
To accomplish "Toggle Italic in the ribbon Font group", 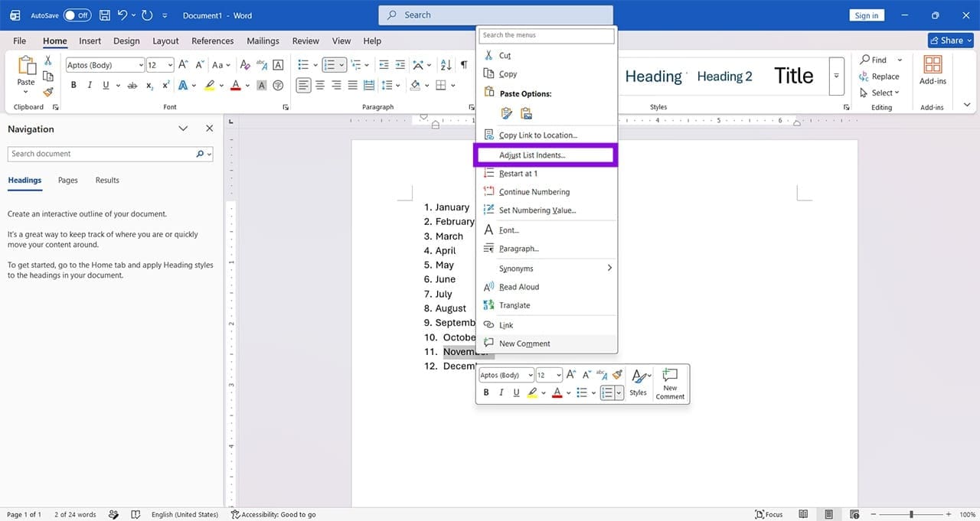I will 90,86.
